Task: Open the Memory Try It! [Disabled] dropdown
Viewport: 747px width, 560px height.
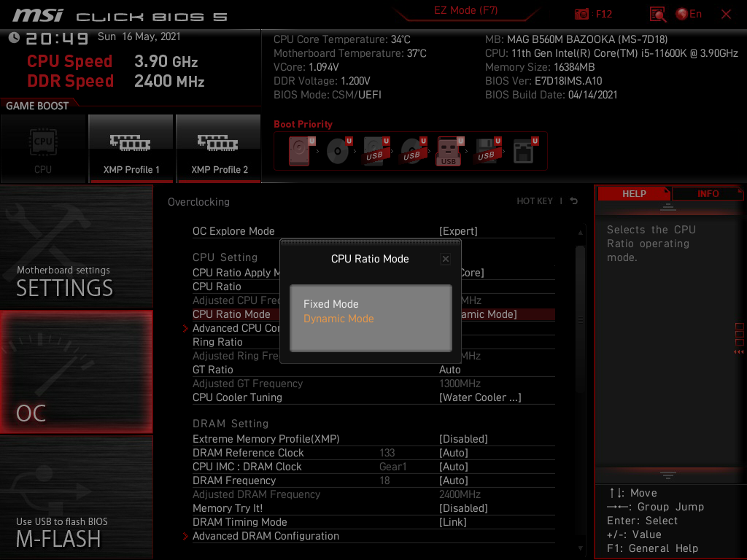Action: point(463,508)
